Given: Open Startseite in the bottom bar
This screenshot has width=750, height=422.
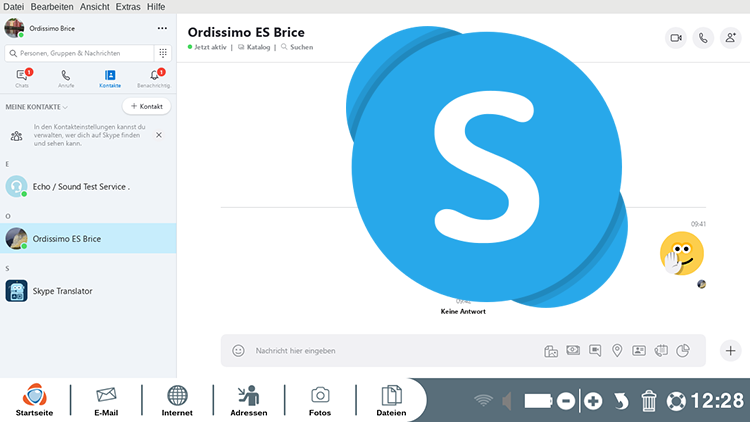Looking at the screenshot, I should pos(34,400).
